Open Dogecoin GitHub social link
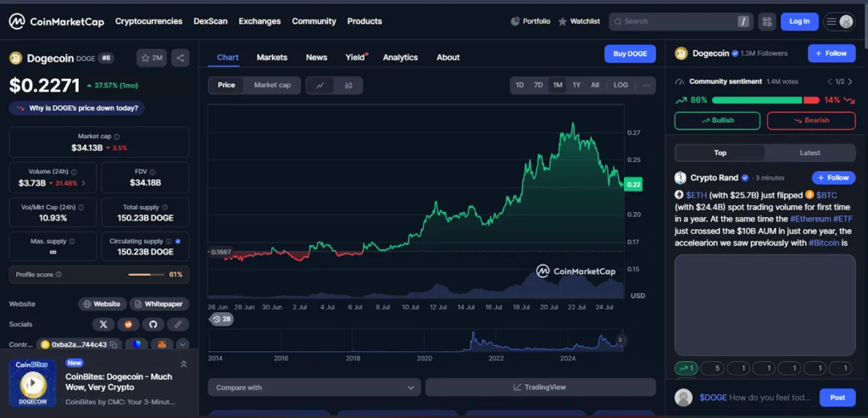The height and width of the screenshot is (418, 868). [153, 325]
